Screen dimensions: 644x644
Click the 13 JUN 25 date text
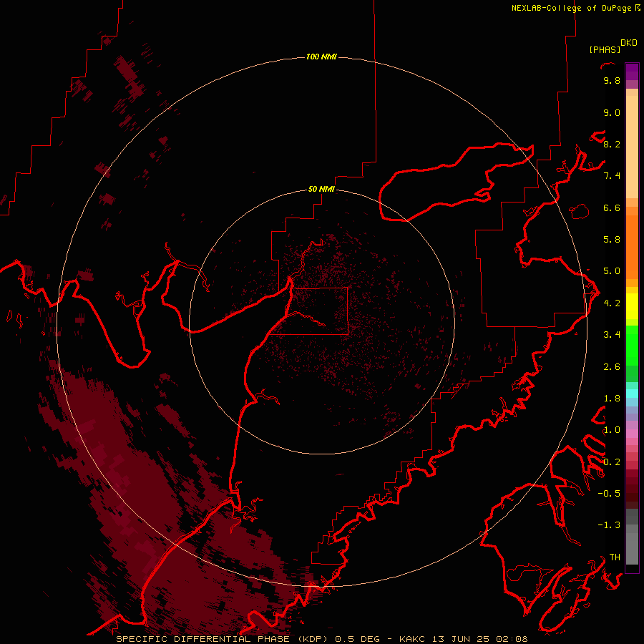coord(460,639)
